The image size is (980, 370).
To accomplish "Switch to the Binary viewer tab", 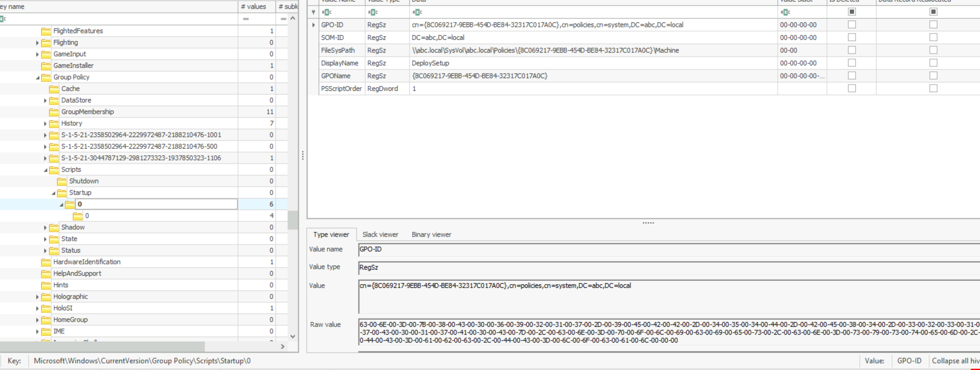I will (x=431, y=235).
